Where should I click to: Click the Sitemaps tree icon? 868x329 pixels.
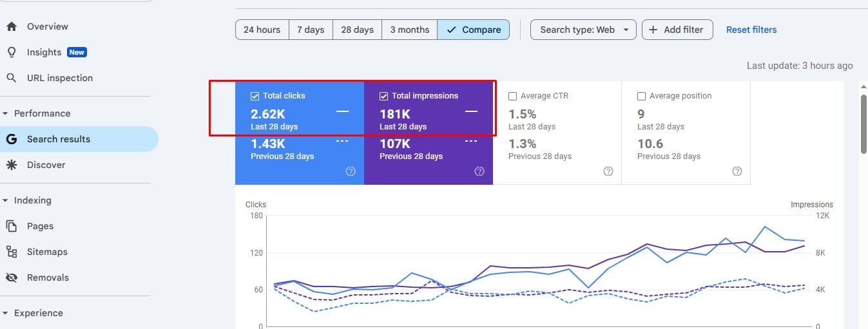(11, 252)
